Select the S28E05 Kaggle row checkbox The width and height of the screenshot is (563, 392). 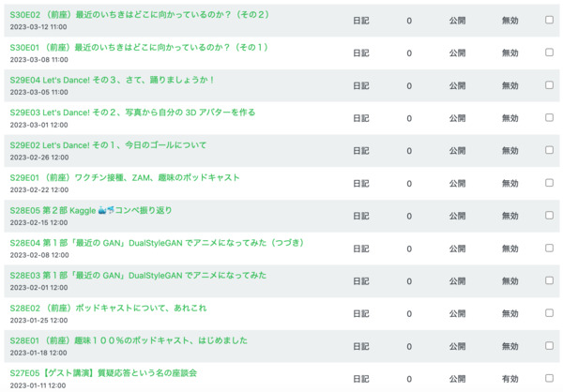[x=549, y=215]
